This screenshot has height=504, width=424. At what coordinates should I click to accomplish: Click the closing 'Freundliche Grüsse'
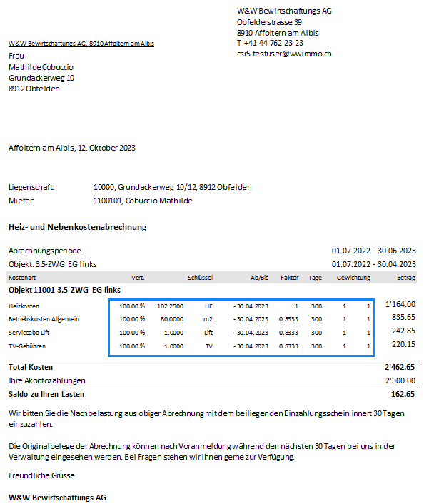coord(41,475)
